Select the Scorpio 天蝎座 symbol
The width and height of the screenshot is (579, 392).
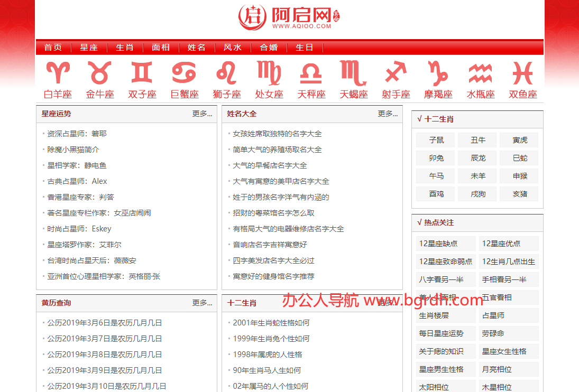point(353,73)
